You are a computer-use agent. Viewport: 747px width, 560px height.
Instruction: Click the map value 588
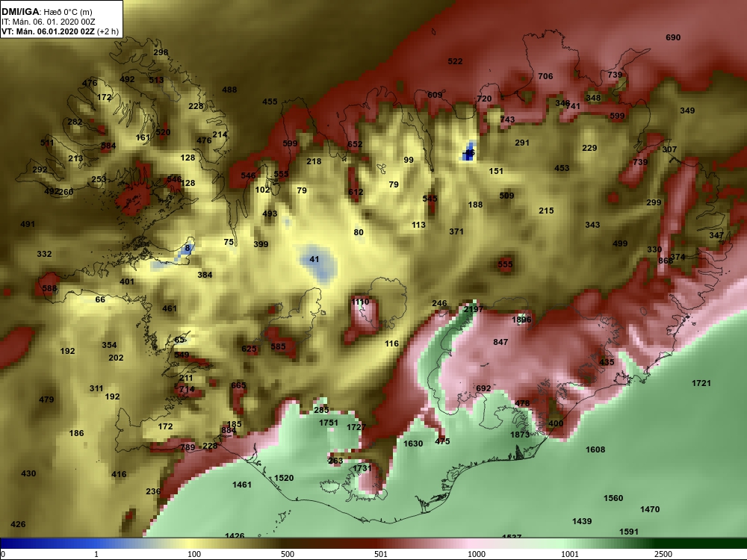coord(49,288)
